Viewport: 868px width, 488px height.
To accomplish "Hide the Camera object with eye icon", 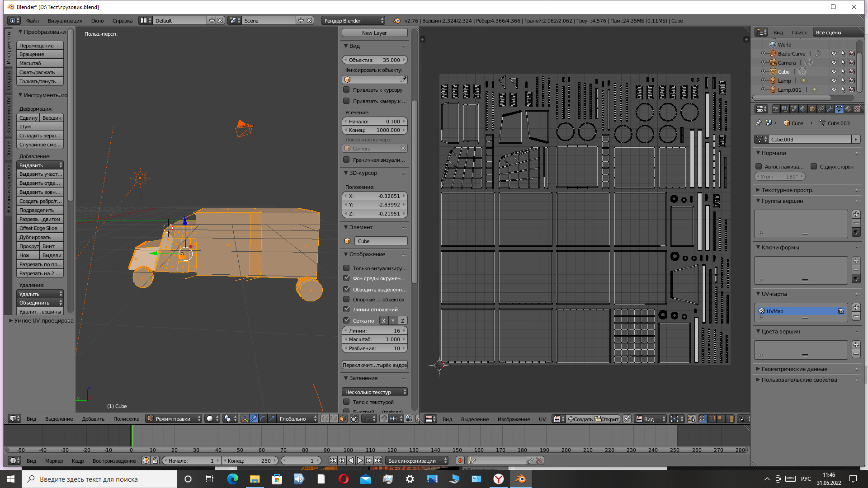I will pos(834,63).
